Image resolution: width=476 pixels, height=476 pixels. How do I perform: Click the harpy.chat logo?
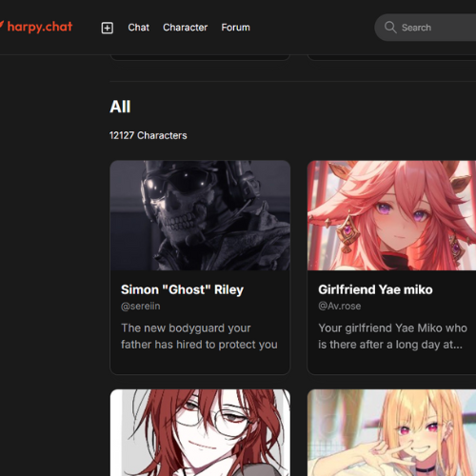coord(36,27)
